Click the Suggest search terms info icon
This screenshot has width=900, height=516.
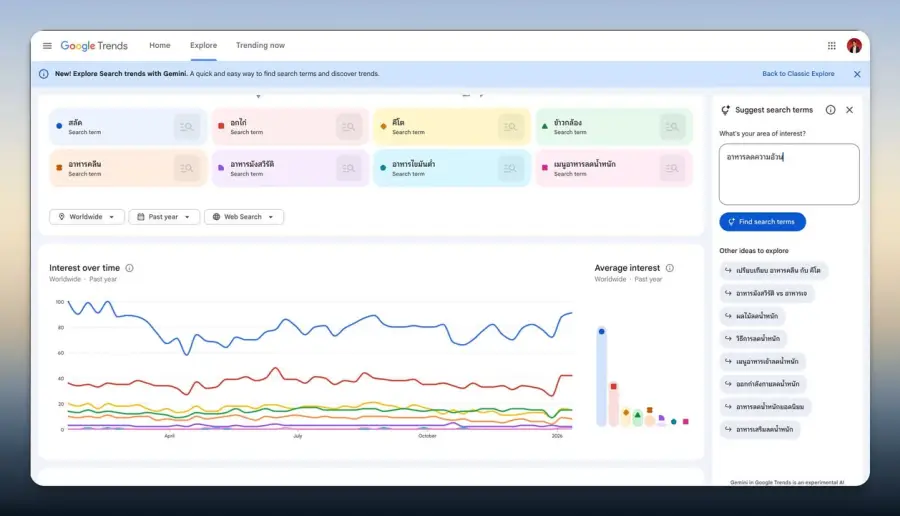pyautogui.click(x=830, y=110)
